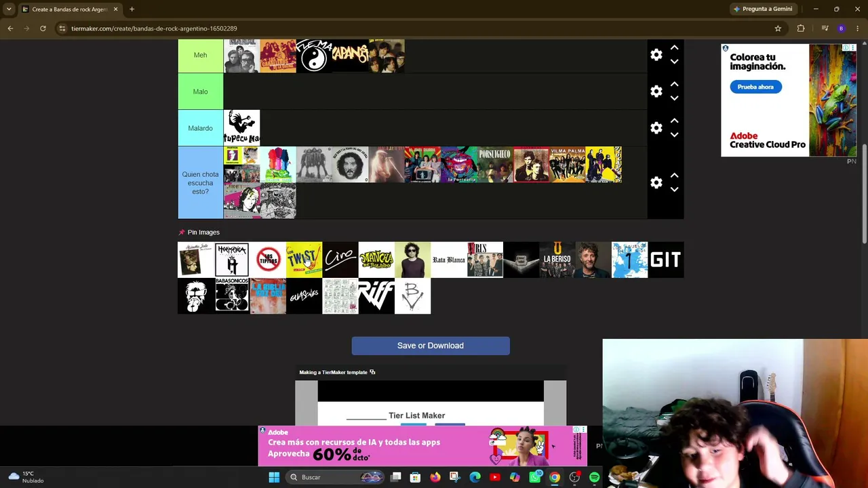This screenshot has width=868, height=488.
Task: Reload the tiermaker page
Action: coord(43,28)
